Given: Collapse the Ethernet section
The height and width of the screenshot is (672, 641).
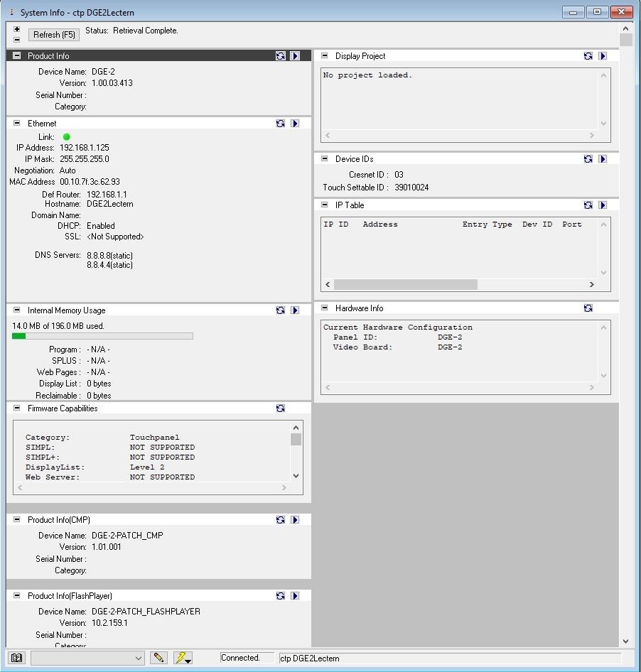Looking at the screenshot, I should tap(17, 123).
